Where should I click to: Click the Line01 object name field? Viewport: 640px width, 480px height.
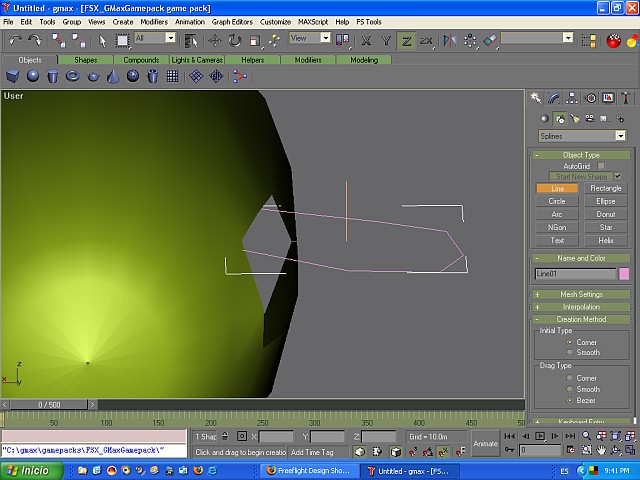click(574, 273)
